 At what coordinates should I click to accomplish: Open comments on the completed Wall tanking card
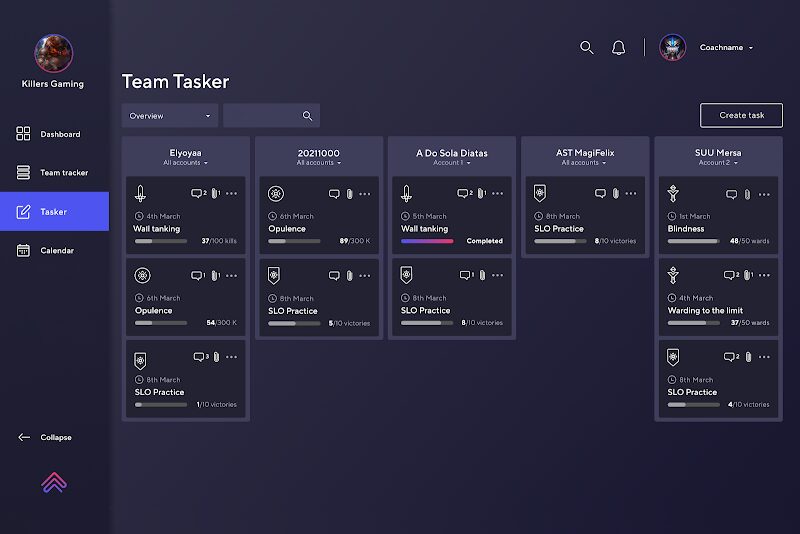tap(465, 193)
